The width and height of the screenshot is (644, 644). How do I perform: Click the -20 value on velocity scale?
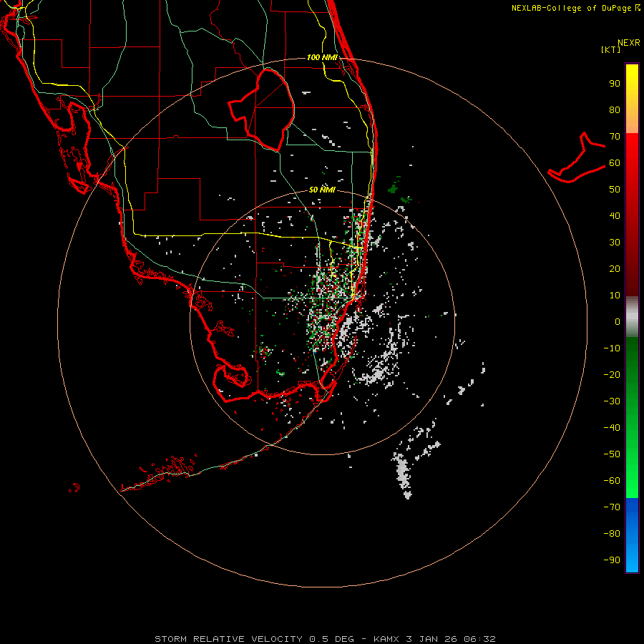(x=612, y=375)
